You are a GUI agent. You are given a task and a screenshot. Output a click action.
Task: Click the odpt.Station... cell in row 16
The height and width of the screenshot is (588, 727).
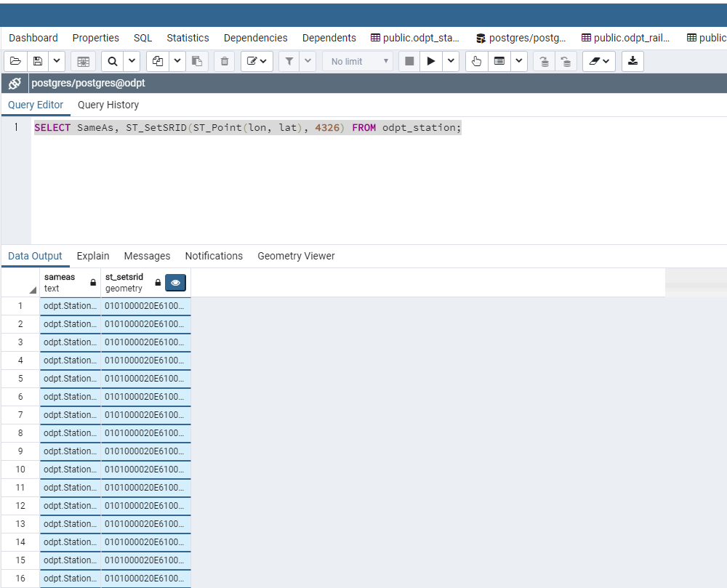click(71, 579)
